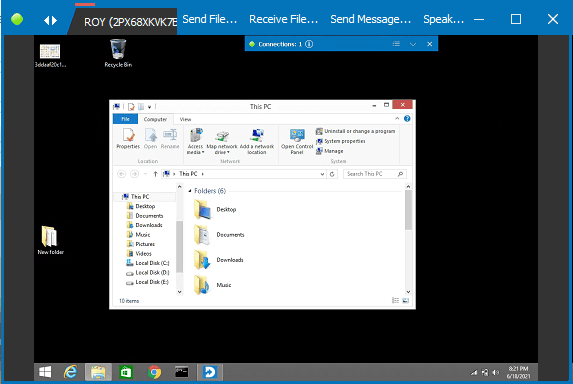Click the Connections info circle icon
The width and height of the screenshot is (573, 384).
(x=309, y=44)
